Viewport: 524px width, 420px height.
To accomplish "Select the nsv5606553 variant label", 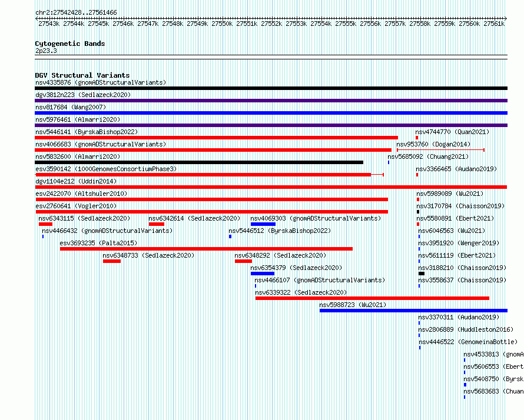I will pyautogui.click(x=493, y=366).
